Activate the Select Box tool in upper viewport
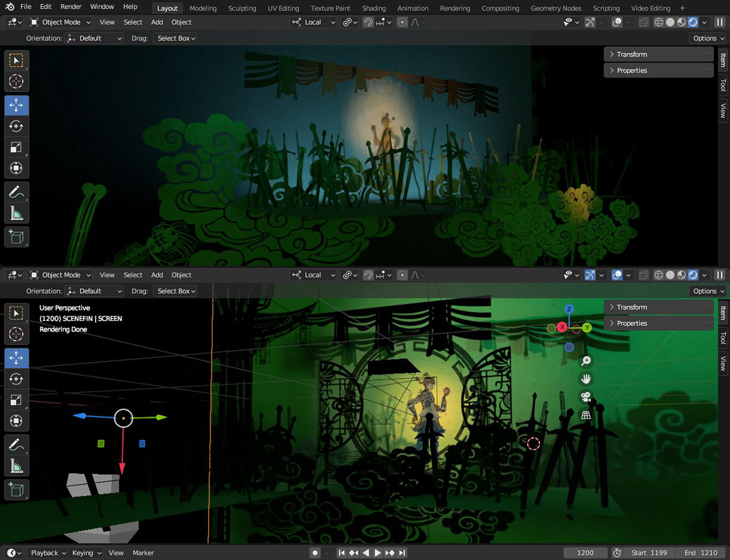730x560 pixels. point(16,60)
